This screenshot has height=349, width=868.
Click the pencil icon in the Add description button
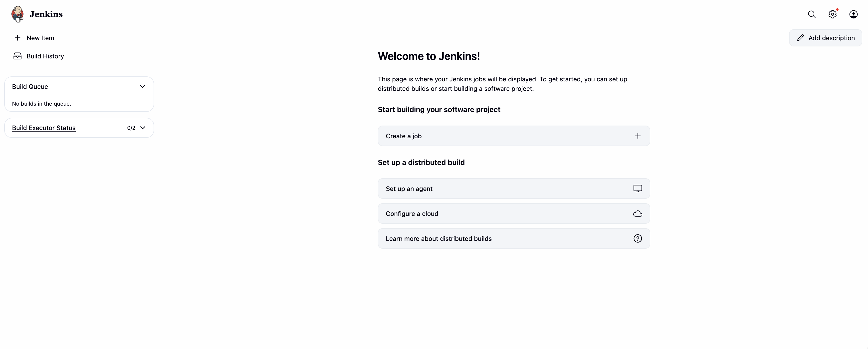pos(800,38)
